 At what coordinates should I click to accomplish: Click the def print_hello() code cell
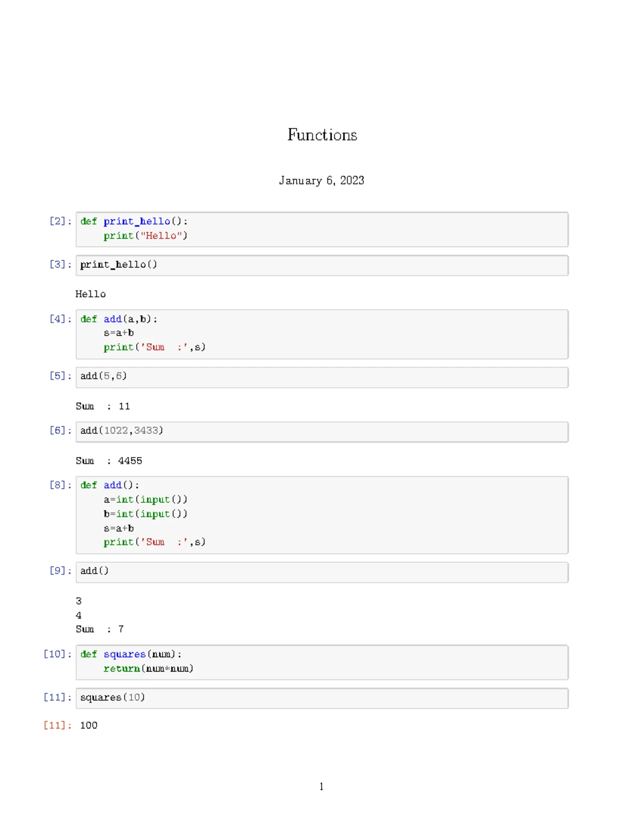coord(322,229)
